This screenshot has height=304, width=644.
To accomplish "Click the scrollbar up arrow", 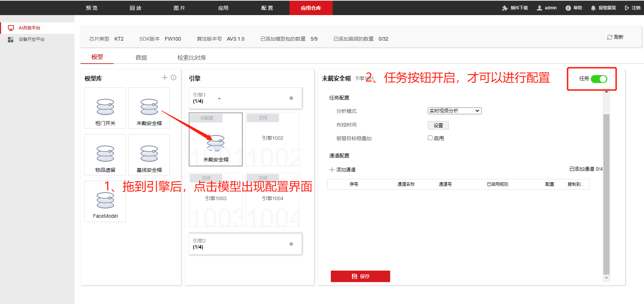I will (606, 92).
